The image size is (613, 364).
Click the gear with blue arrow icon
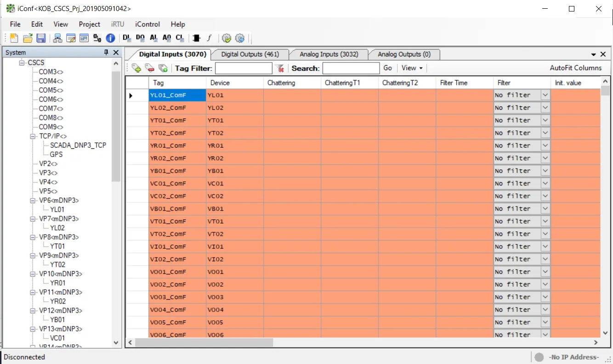(239, 38)
